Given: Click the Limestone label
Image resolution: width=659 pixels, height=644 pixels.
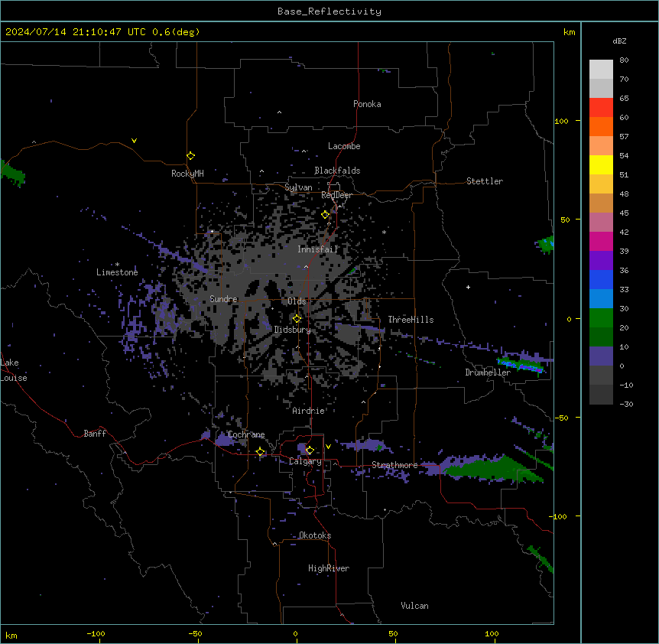Looking at the screenshot, I should (117, 272).
